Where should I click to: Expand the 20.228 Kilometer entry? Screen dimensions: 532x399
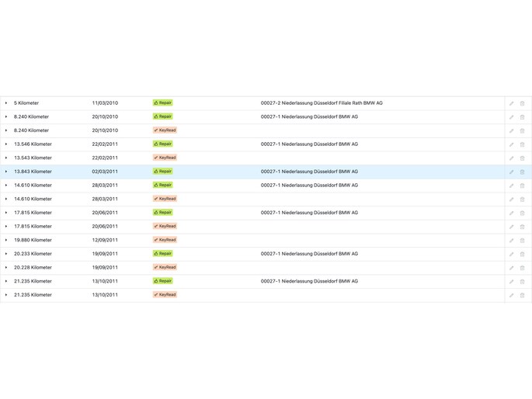pyautogui.click(x=6, y=267)
